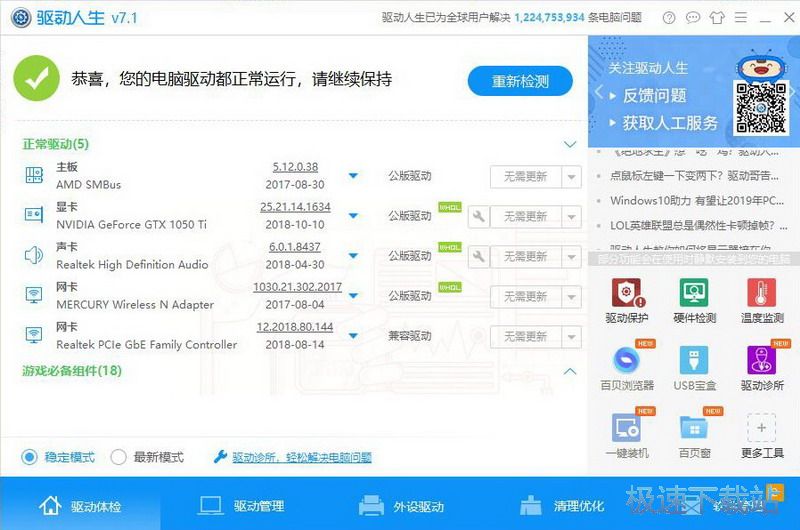Switch to the 驱动体检 tab
The height and width of the screenshot is (530, 800).
coord(80,506)
